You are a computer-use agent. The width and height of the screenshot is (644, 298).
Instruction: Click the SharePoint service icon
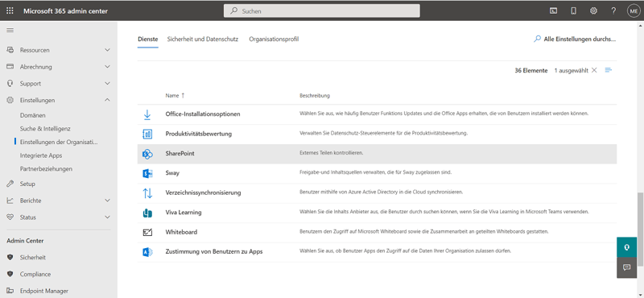[x=147, y=154]
